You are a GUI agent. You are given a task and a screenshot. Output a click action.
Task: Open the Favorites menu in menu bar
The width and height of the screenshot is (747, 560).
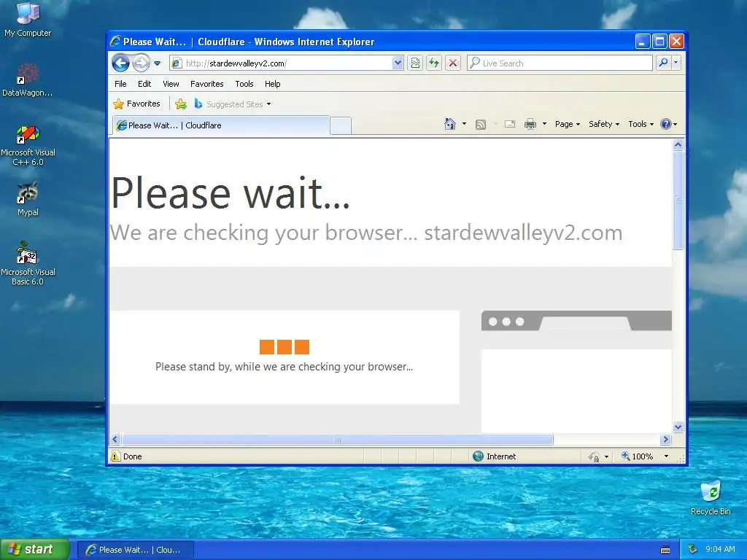click(x=206, y=84)
